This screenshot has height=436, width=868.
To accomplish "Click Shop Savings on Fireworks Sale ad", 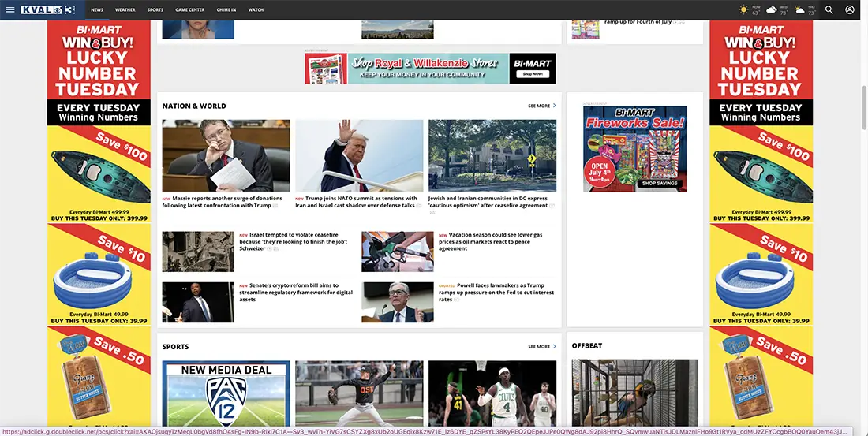I will (x=660, y=183).
